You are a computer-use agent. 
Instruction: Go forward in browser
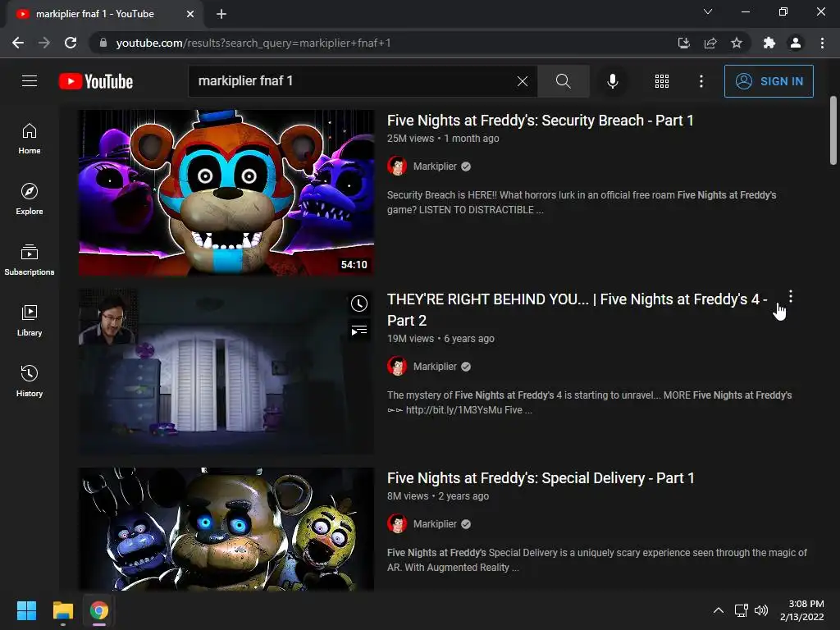44,43
